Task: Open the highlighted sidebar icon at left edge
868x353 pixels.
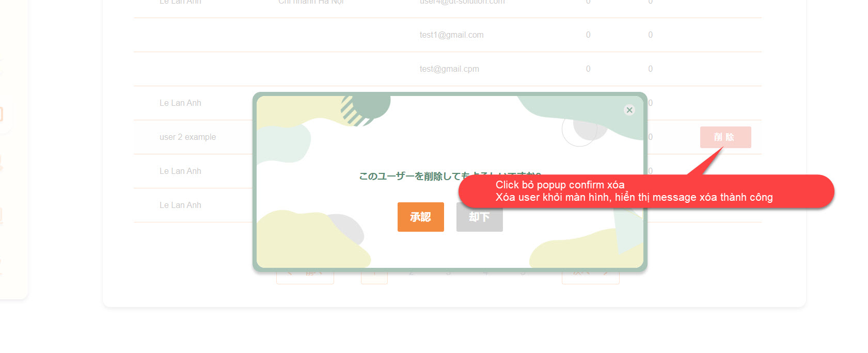Action: click(1, 115)
